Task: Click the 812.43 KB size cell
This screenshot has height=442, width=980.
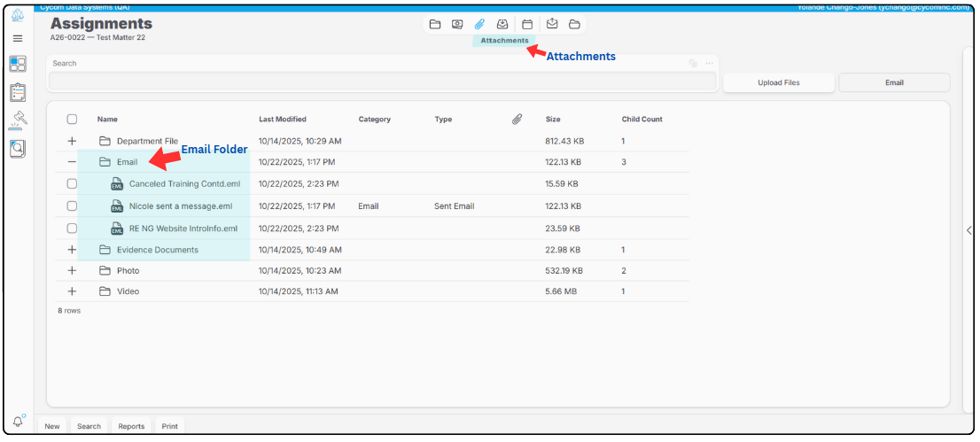Action: click(x=564, y=142)
